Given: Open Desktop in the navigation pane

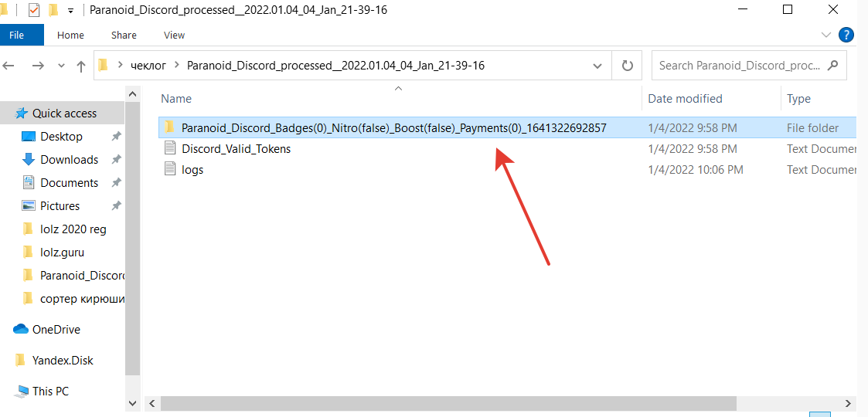Looking at the screenshot, I should point(61,136).
